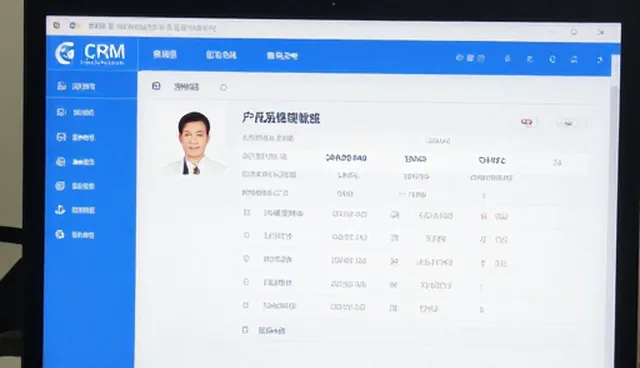Screen dimensions: 640x368
Task: Open the last item in the blue sidebar
Action: (76, 235)
